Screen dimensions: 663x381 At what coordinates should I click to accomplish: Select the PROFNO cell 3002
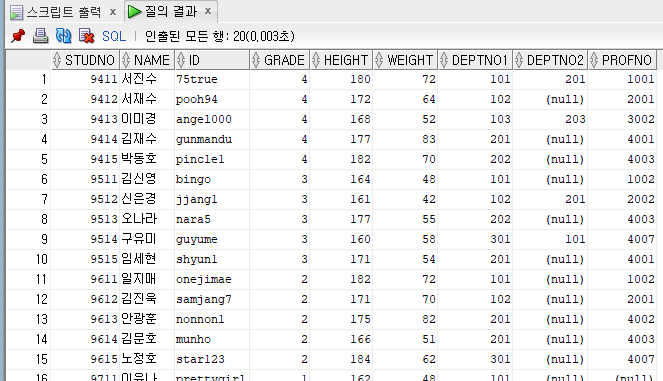point(622,119)
